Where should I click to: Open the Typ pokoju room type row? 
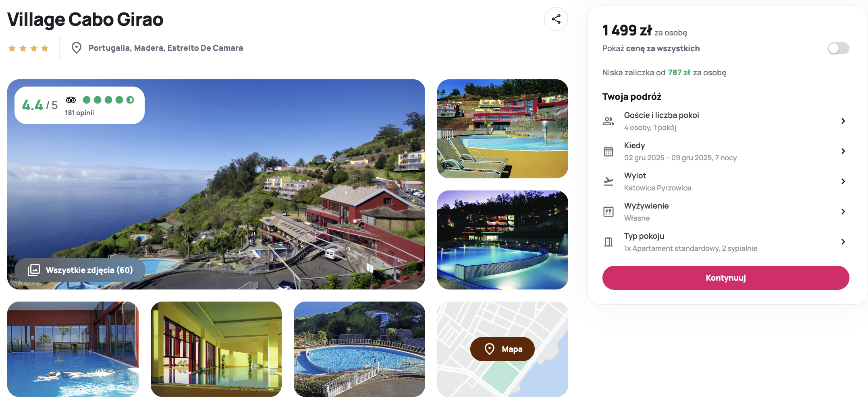click(x=726, y=242)
